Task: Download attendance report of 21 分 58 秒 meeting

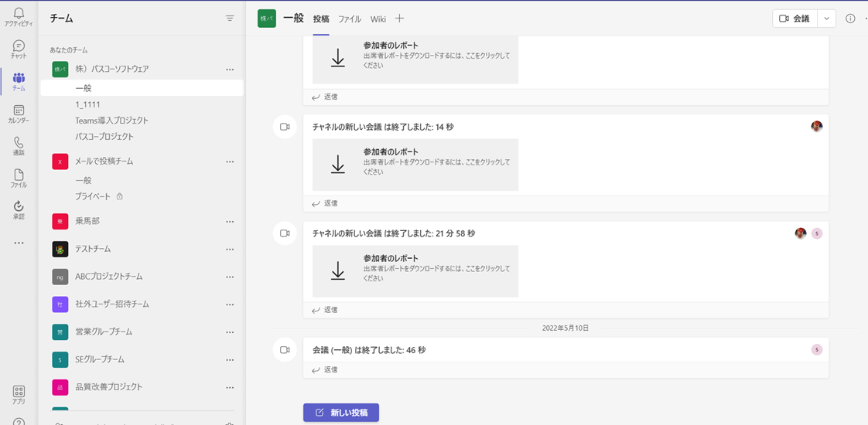Action: coord(337,271)
